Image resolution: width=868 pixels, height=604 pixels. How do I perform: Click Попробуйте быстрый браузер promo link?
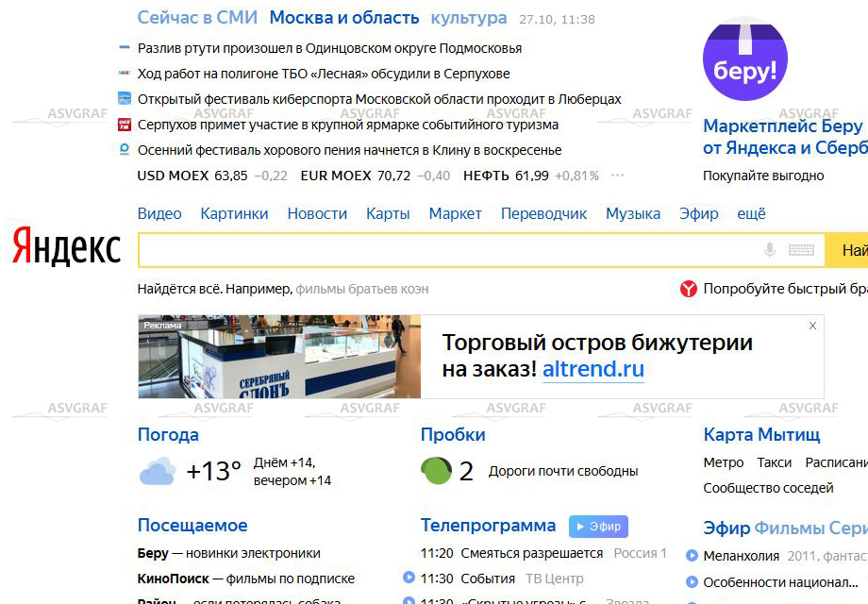[x=786, y=289]
